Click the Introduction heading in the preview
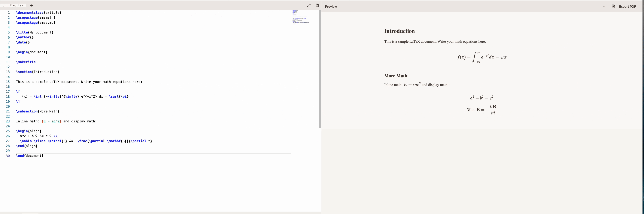 (x=399, y=31)
